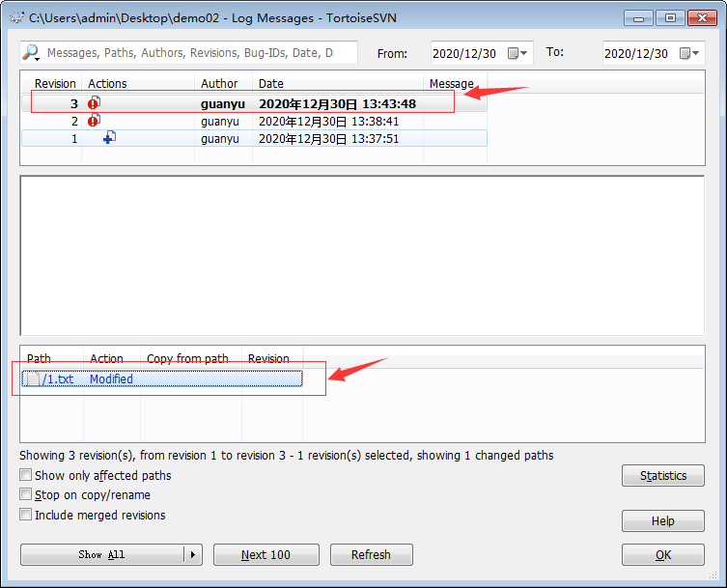Click the added action icon in revision 1

pos(109,138)
